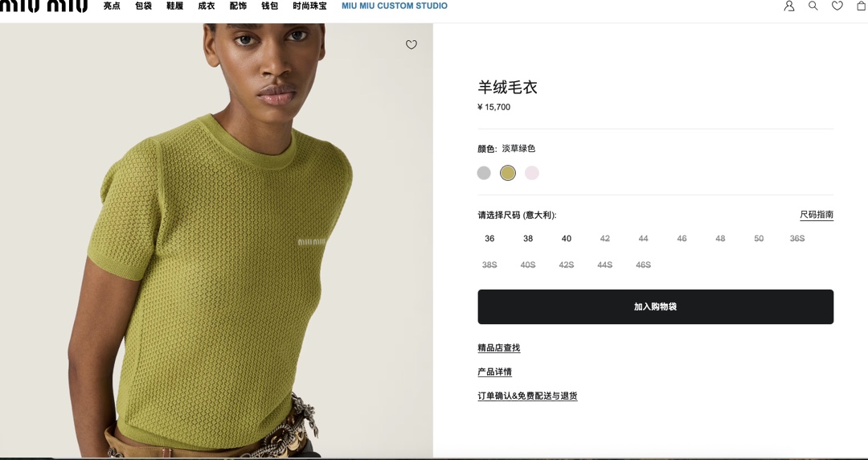Open MIU MIU CUSTOM STUDIO link
Image resolution: width=868 pixels, height=460 pixels.
tap(394, 6)
